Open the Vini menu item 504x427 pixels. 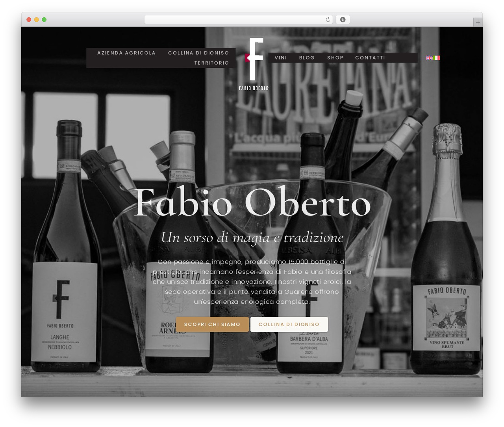[281, 58]
